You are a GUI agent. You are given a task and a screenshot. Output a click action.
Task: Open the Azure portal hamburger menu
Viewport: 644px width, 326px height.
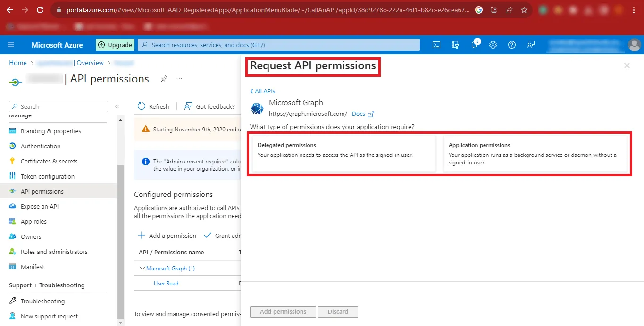coord(11,45)
